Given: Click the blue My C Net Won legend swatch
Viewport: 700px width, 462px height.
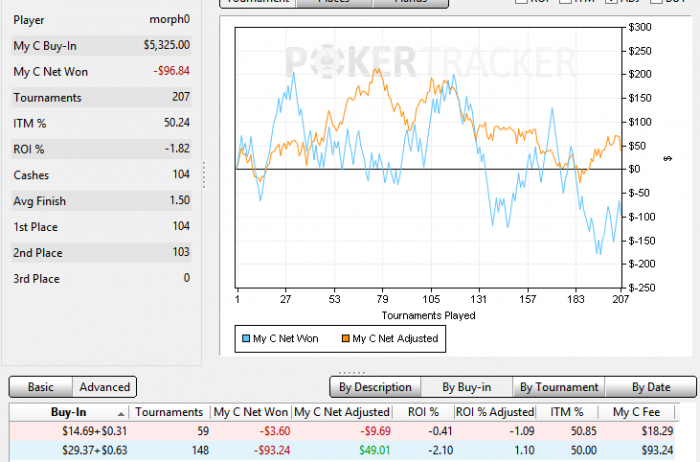Looking at the screenshot, I should click(246, 338).
